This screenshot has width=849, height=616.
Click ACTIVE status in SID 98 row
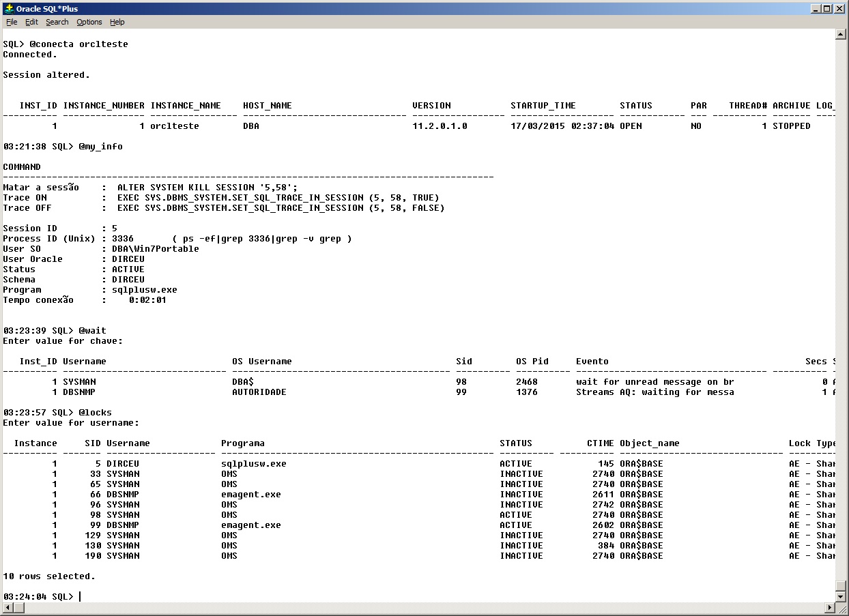coord(516,515)
